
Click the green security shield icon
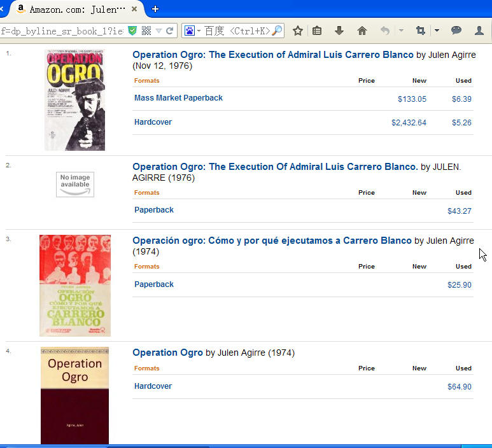[x=132, y=31]
